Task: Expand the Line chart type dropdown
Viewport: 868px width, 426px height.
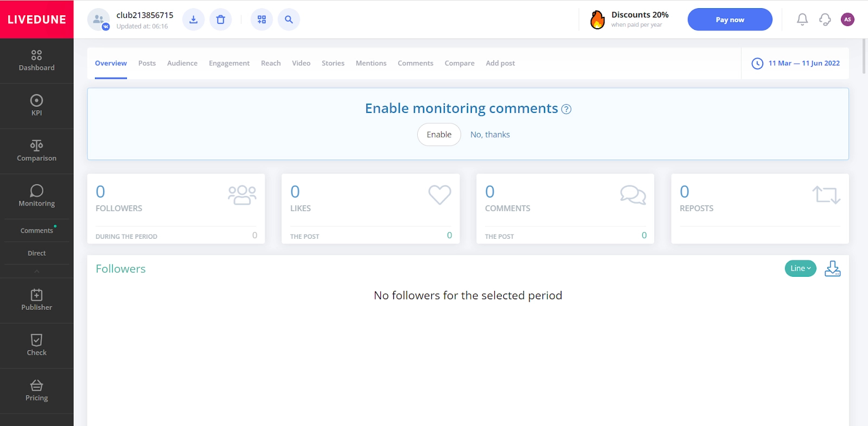Action: coord(800,268)
